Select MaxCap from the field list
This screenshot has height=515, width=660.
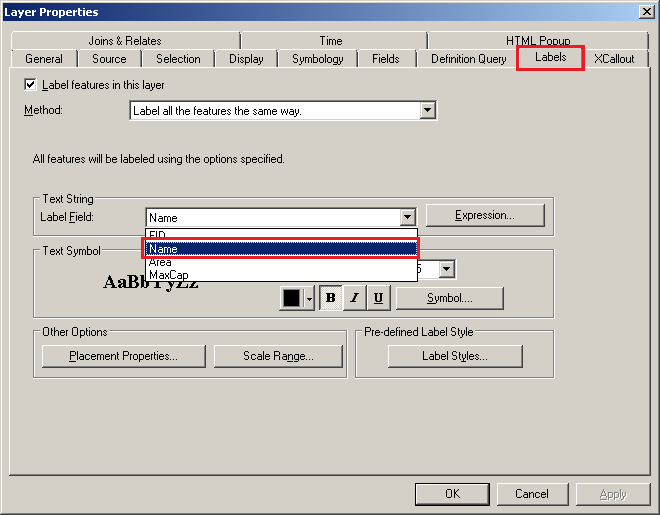point(168,275)
